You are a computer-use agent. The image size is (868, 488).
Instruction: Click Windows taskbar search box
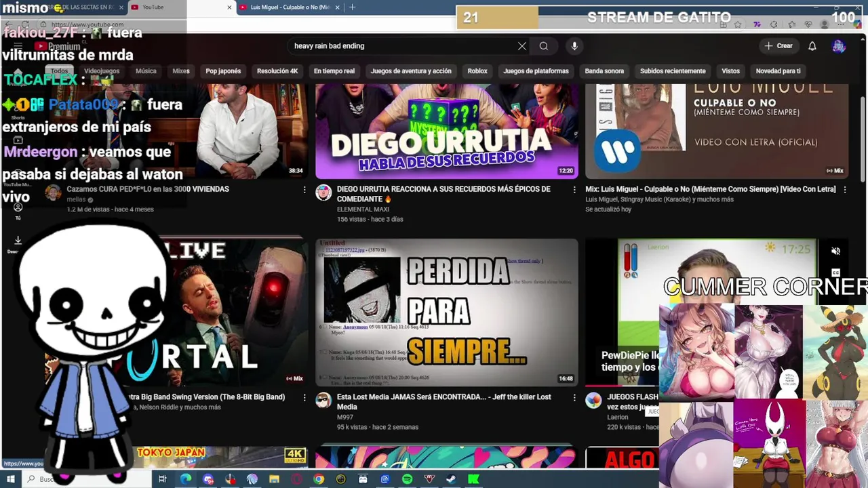point(88,479)
